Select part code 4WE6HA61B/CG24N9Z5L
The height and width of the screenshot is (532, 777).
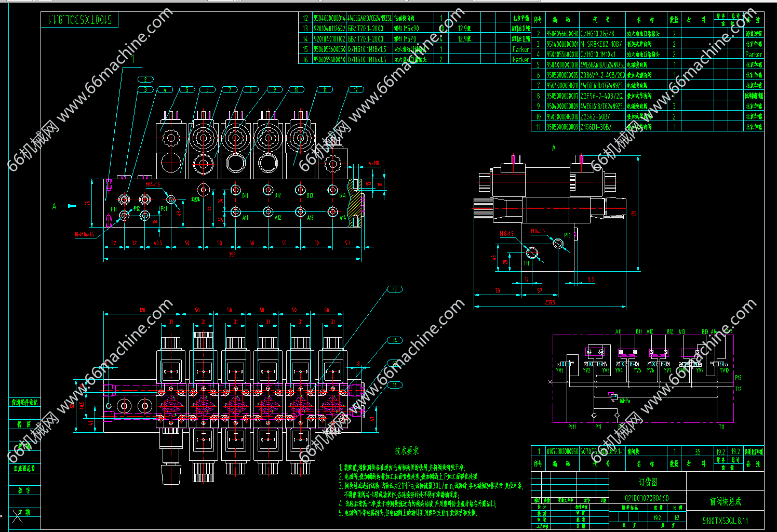[x=602, y=64]
